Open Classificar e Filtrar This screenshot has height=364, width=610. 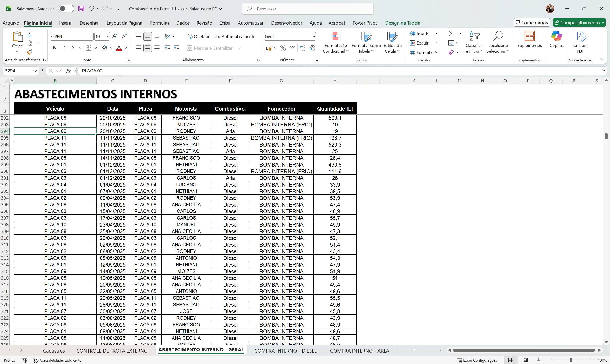pos(474,42)
